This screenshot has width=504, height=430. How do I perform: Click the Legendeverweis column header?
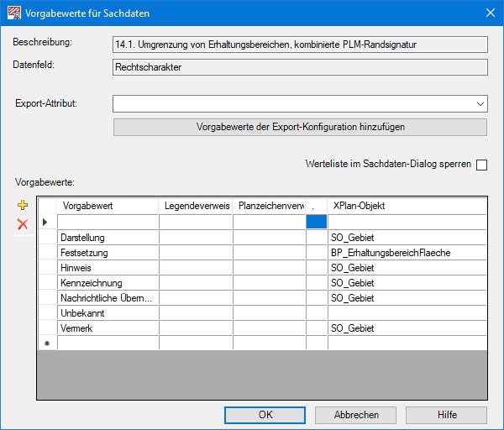196,207
